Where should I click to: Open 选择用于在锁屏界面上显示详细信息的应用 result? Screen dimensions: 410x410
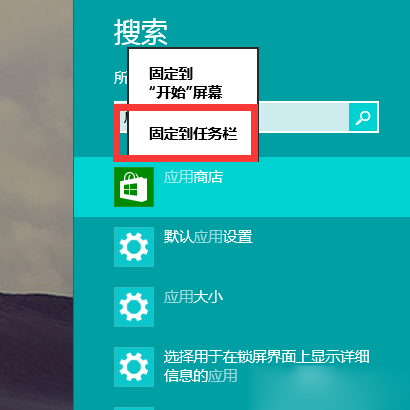[x=266, y=366]
